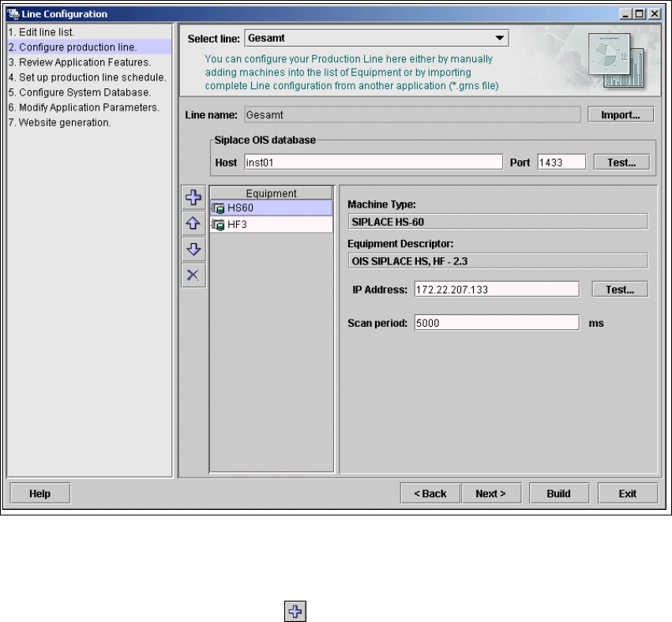Screen dimensions: 672x622
Task: Select HF3 in the Equipment list
Action: (x=272, y=224)
